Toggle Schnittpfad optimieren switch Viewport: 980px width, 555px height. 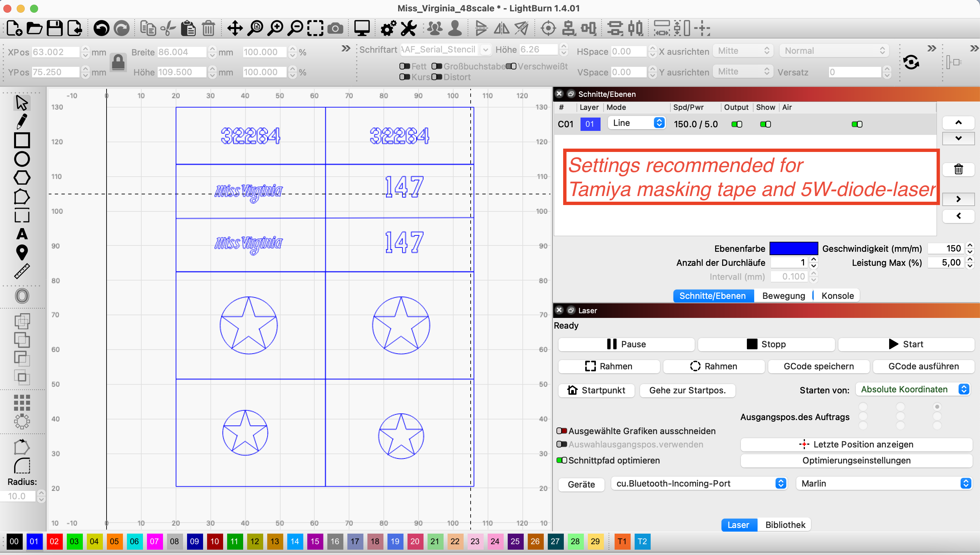(561, 460)
